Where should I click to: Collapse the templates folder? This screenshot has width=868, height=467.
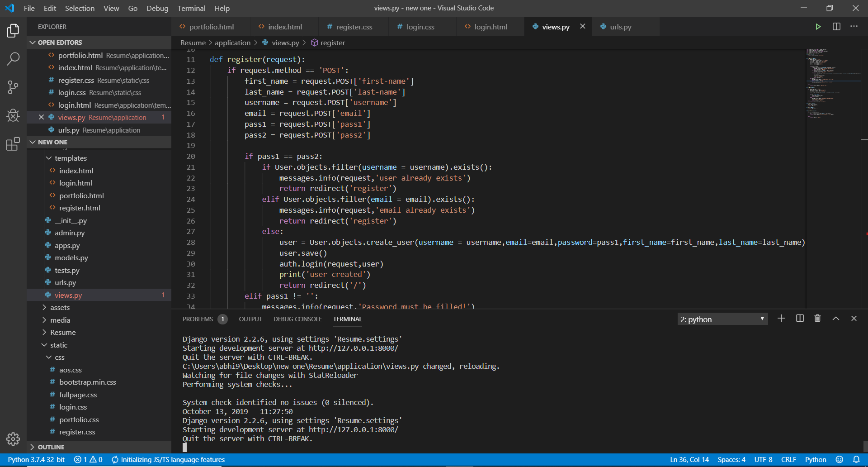pyautogui.click(x=71, y=158)
